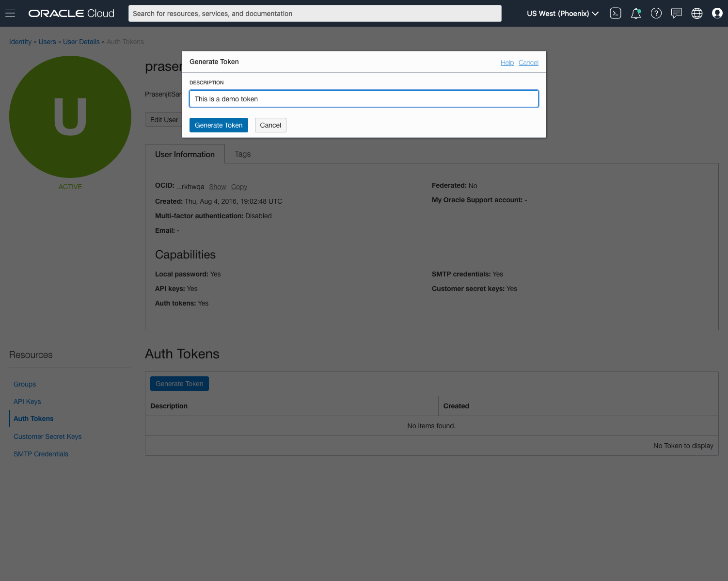Image resolution: width=728 pixels, height=581 pixels.
Task: Open the support chat icon
Action: click(677, 13)
